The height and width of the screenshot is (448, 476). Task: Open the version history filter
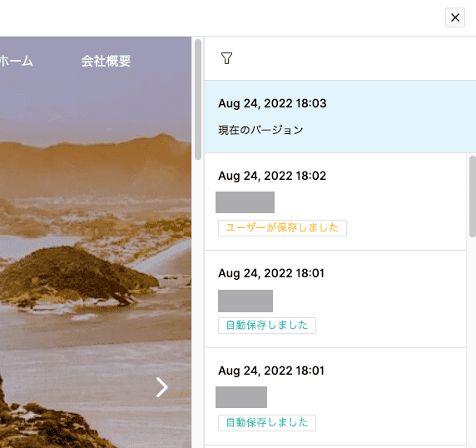click(x=226, y=58)
